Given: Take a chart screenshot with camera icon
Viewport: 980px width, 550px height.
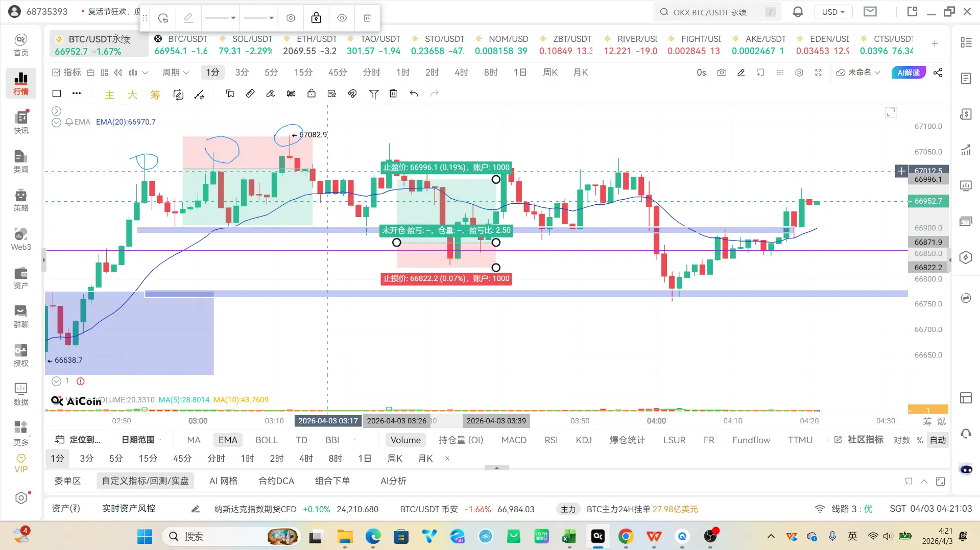Looking at the screenshot, I should 722,73.
